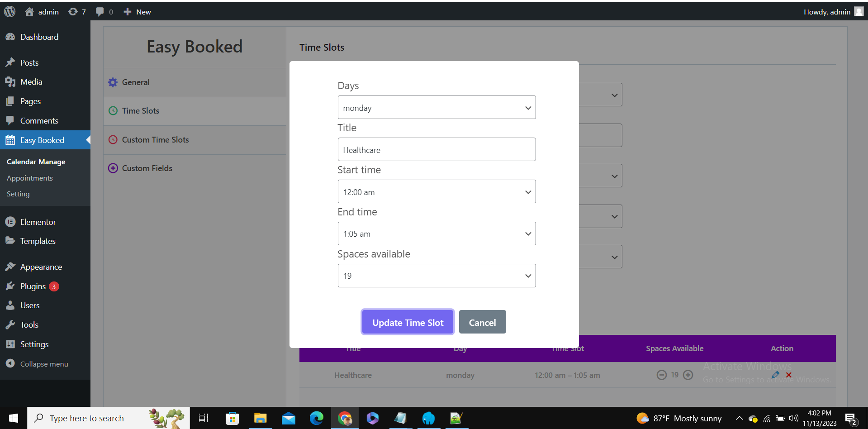Image resolution: width=868 pixels, height=429 pixels.
Task: Click the 12:00 am – 1:05 am cell
Action: click(x=568, y=375)
